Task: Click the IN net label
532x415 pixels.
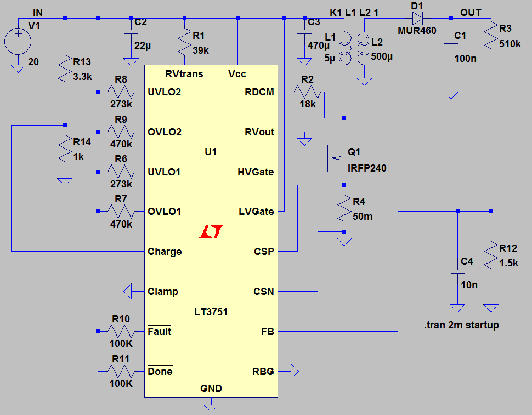Action: (x=38, y=13)
